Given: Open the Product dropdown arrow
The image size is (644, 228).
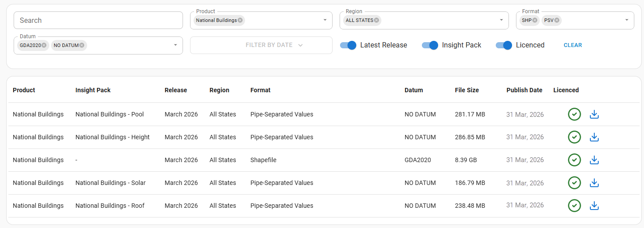Looking at the screenshot, I should (325, 20).
